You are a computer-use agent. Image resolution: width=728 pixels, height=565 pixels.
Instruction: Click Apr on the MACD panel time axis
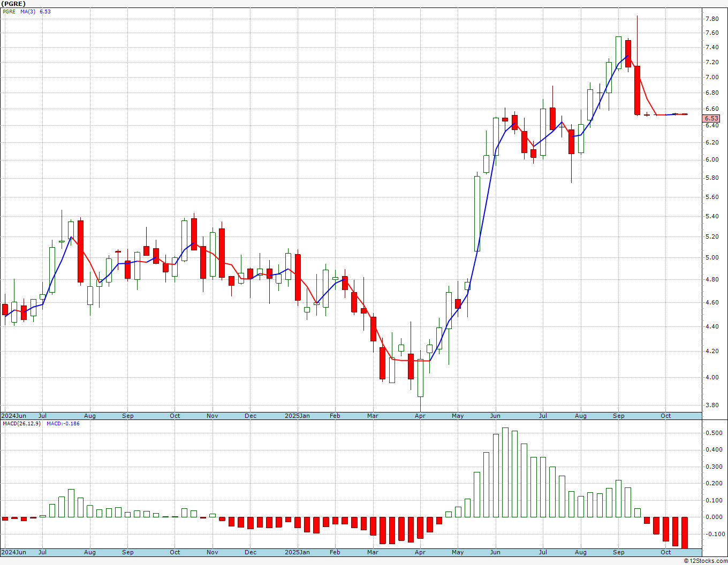[x=420, y=552]
